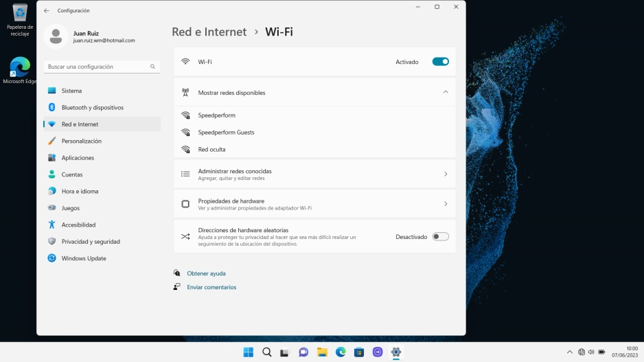Select the Red oculta network entry
Viewport: 644px width, 362px height.
(314, 150)
